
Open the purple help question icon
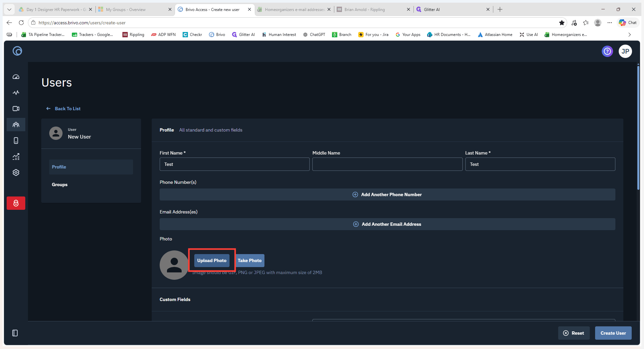[x=607, y=51]
